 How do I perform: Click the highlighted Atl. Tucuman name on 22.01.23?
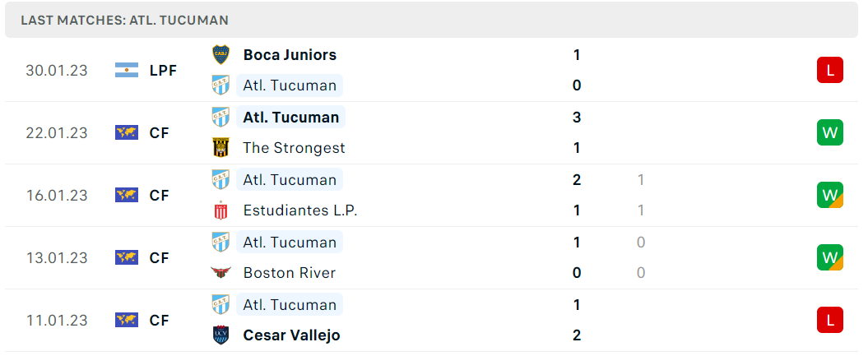290,118
